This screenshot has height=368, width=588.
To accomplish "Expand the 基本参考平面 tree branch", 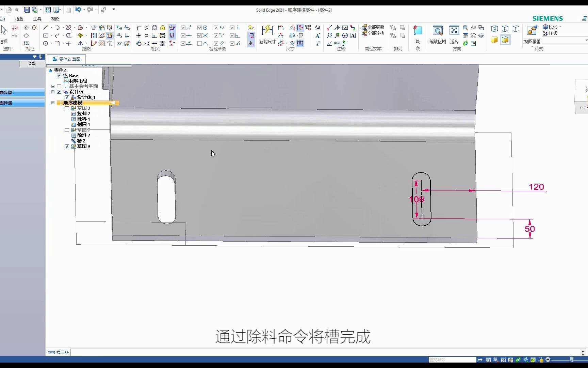I will pos(53,86).
